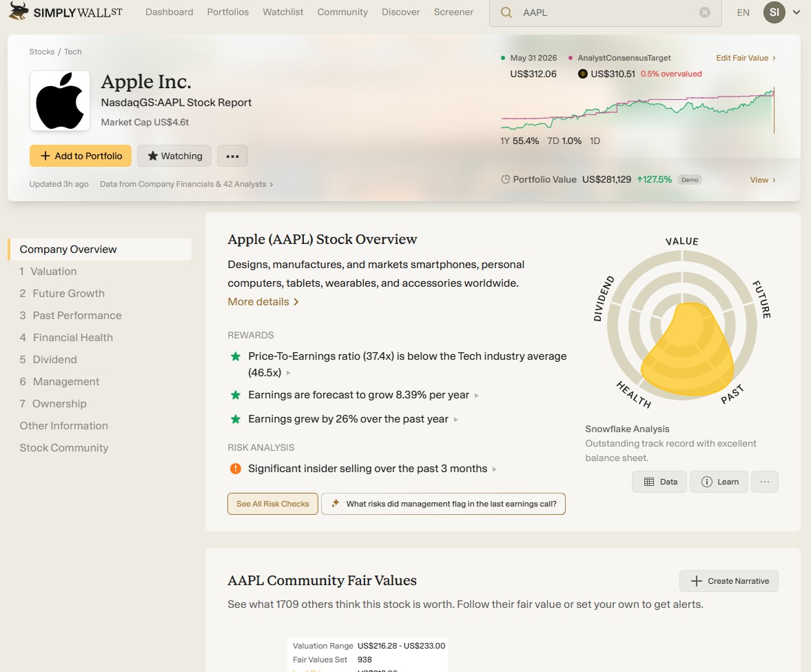Click the price history chart
This screenshot has width=811, height=672.
pyautogui.click(x=637, y=110)
